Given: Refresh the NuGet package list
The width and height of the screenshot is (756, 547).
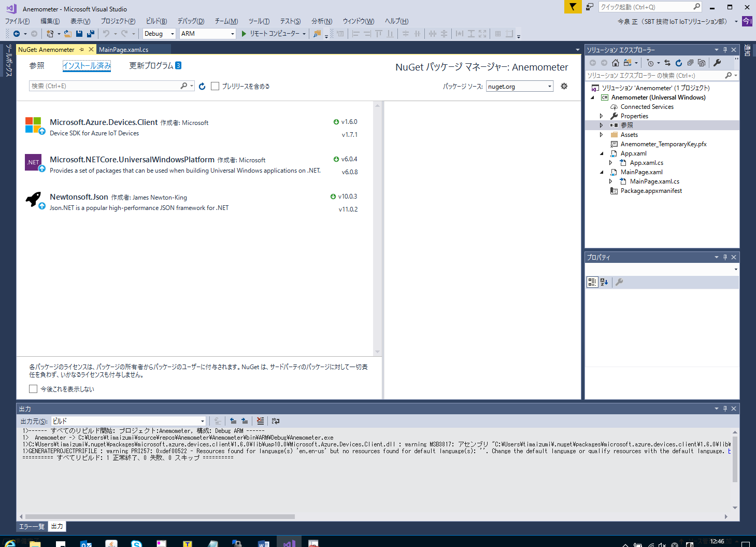Looking at the screenshot, I should pos(202,86).
